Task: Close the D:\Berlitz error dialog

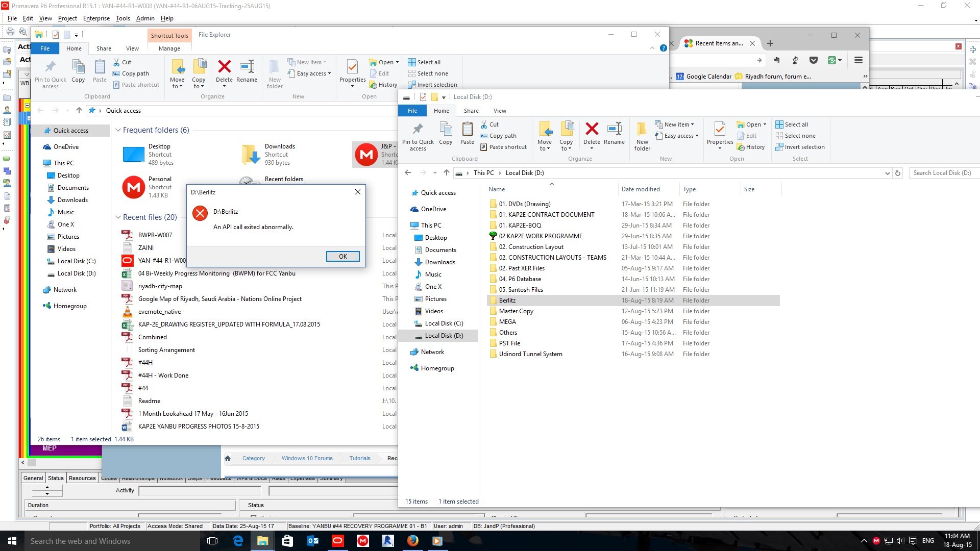Action: point(358,192)
